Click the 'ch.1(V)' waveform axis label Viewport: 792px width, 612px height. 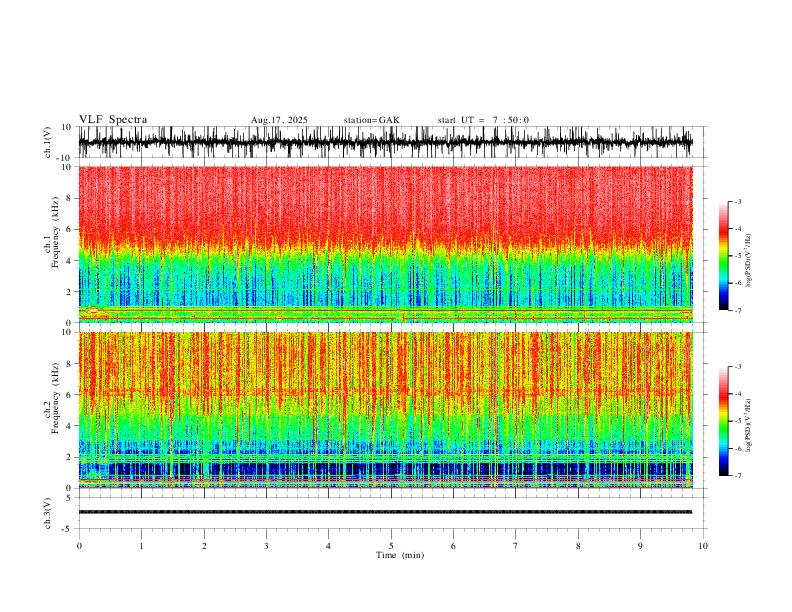48,142
